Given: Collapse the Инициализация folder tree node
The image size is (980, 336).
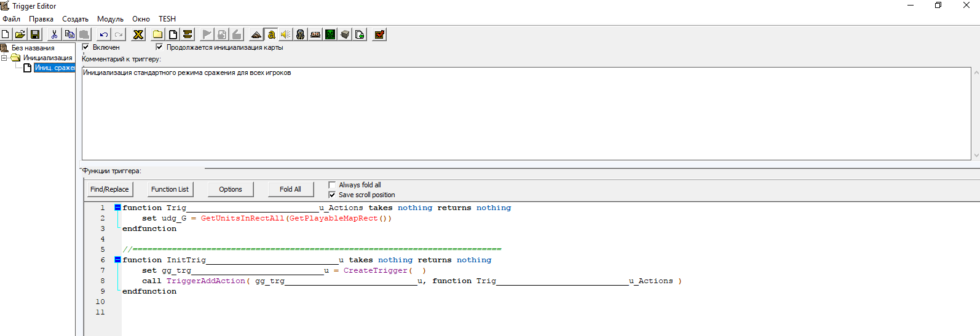Looking at the screenshot, I should point(4,58).
